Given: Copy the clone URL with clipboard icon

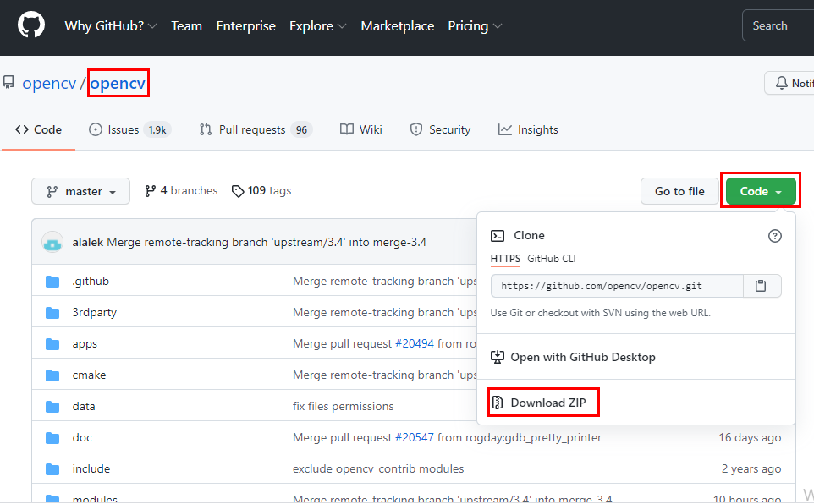Looking at the screenshot, I should point(761,286).
